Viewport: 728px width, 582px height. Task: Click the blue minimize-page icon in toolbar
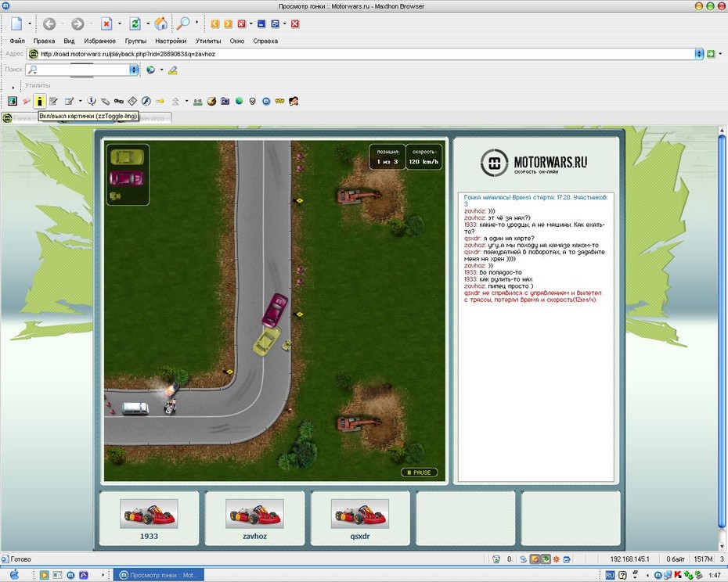[x=261, y=23]
